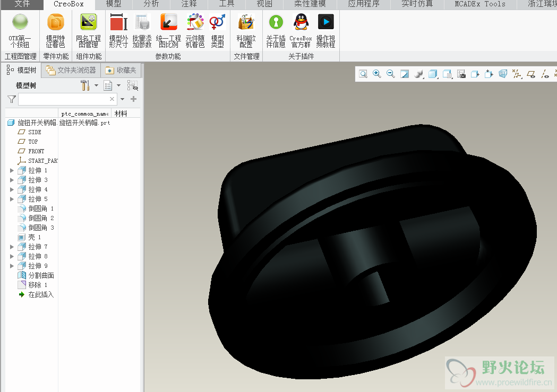Click the Zoom Out magnifier icon
The image size is (557, 392).
point(391,74)
